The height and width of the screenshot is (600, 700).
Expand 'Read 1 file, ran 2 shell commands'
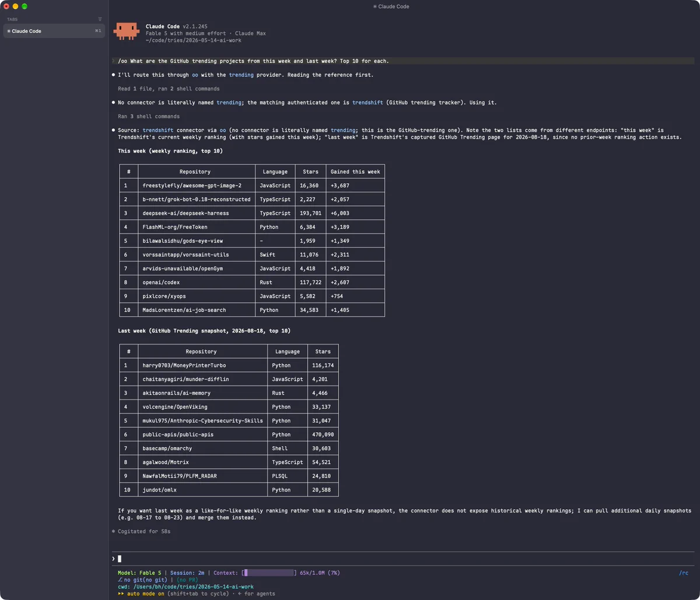click(169, 89)
